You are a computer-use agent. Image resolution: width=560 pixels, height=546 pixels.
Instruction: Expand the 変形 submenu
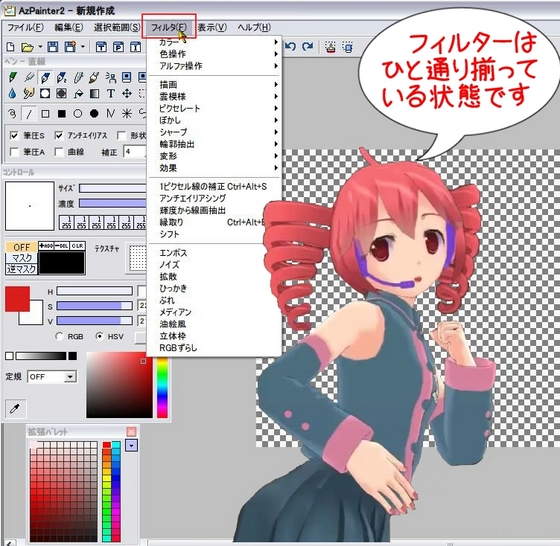(x=214, y=156)
